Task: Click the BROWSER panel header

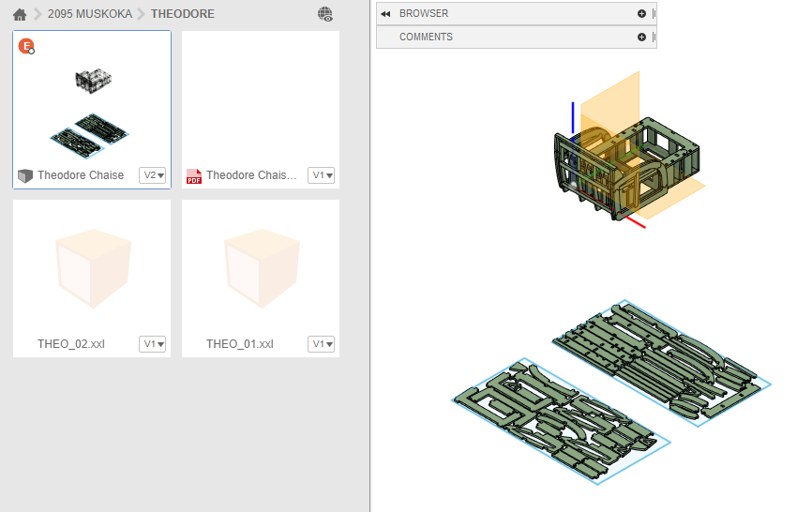Action: coord(424,14)
